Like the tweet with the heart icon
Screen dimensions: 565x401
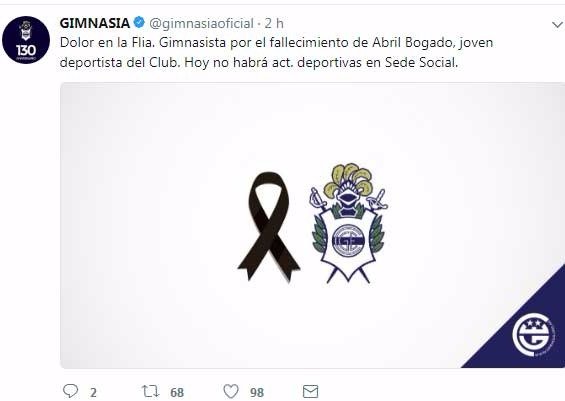coord(231,391)
